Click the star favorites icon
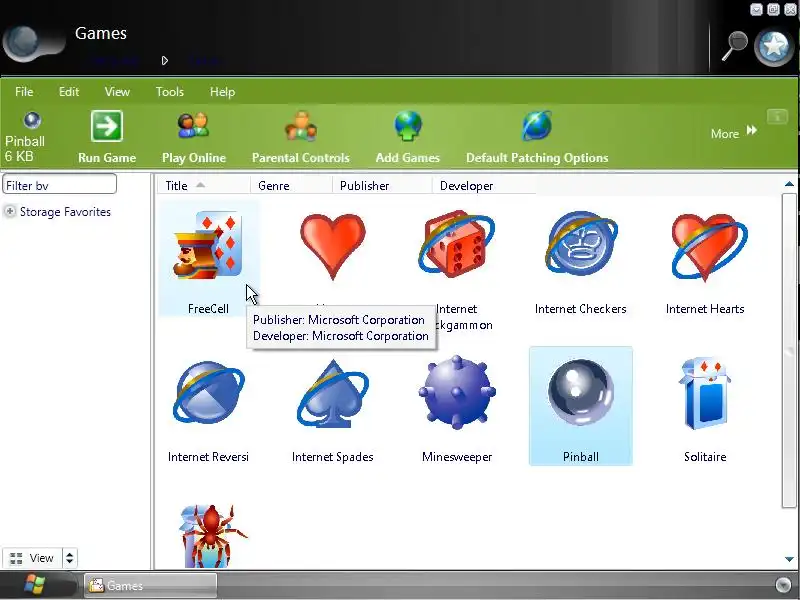This screenshot has height=600, width=800. [774, 47]
